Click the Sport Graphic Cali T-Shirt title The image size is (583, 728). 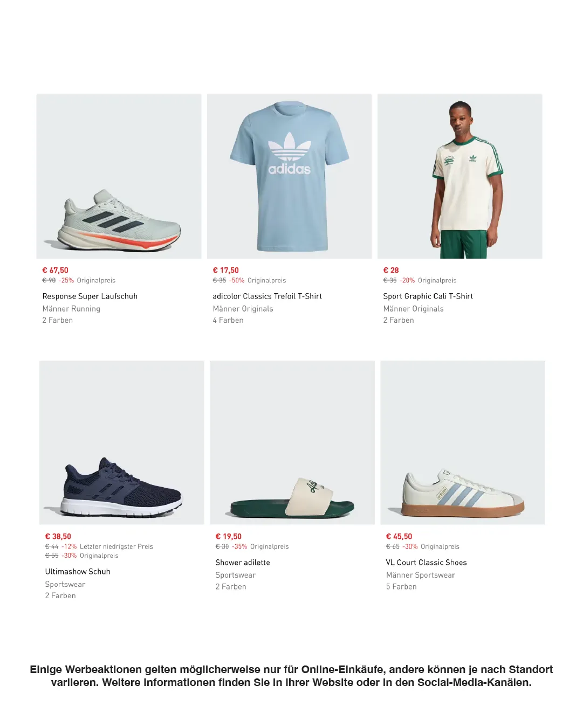(x=428, y=296)
